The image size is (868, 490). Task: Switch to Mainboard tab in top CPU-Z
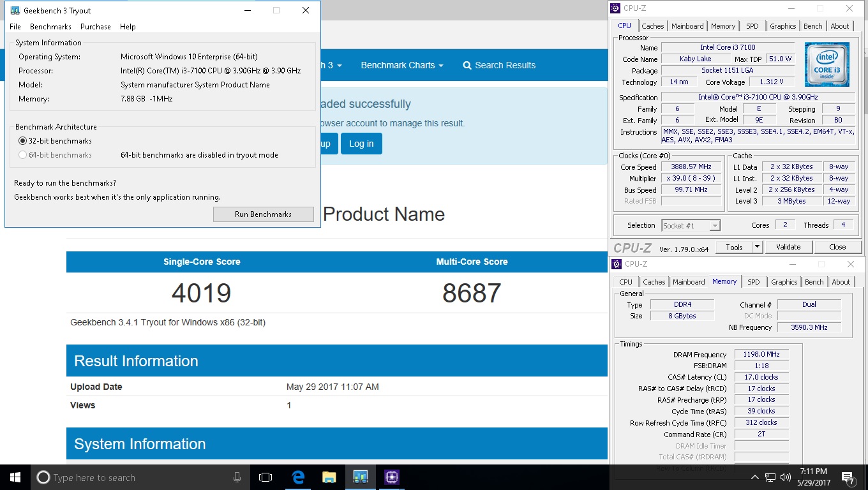click(687, 26)
